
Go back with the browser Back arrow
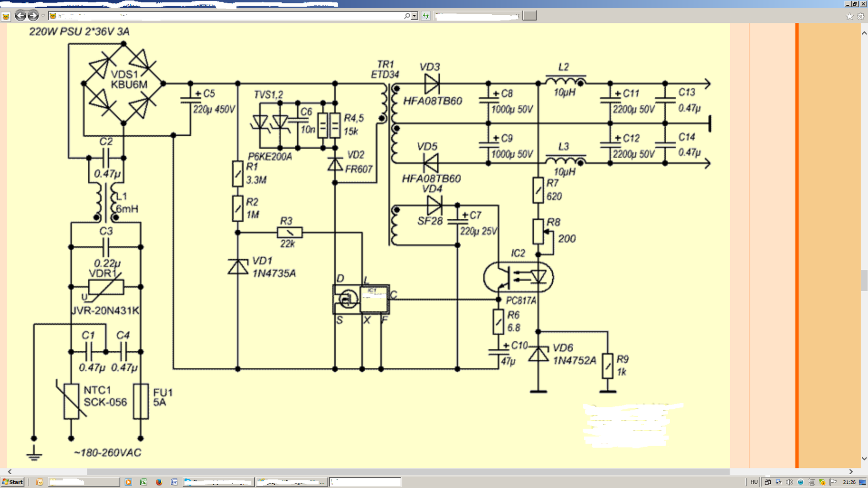pos(20,16)
